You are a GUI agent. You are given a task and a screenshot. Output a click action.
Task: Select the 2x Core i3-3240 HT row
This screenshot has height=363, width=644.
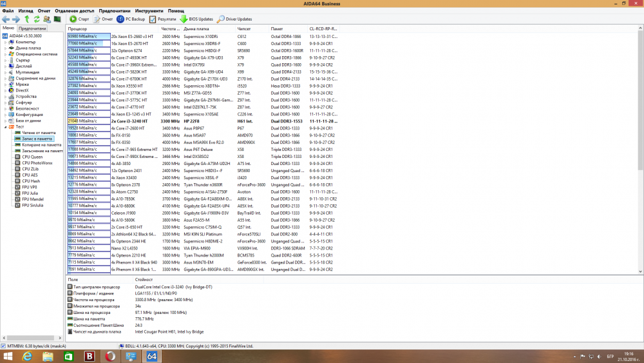click(203, 121)
